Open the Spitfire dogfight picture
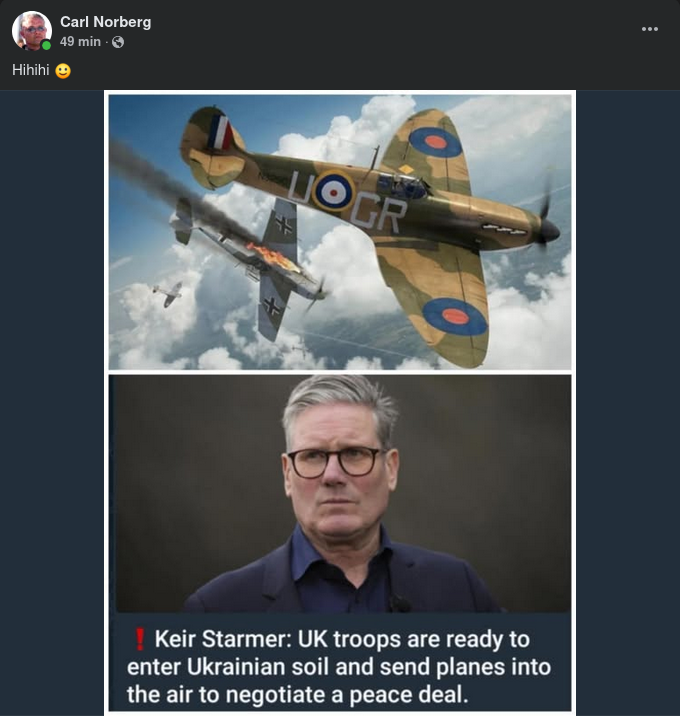Image resolution: width=680 pixels, height=716 pixels. (340, 232)
